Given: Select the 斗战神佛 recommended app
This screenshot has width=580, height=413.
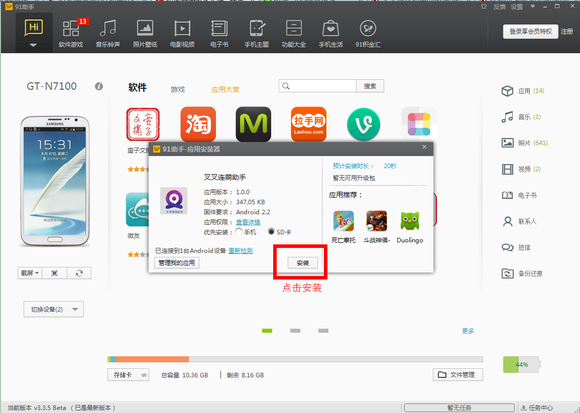Looking at the screenshot, I should coord(377,226).
